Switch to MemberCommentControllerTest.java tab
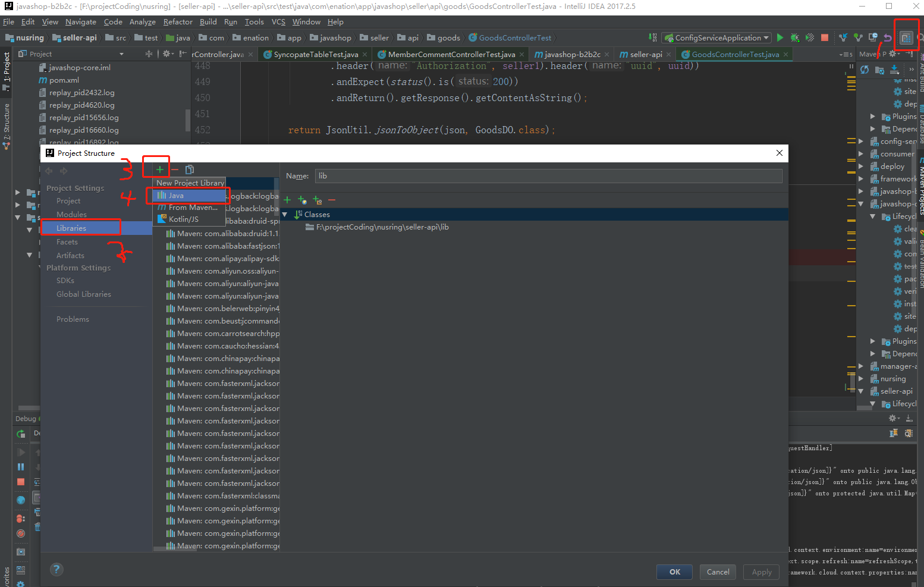The image size is (924, 587). tap(451, 54)
